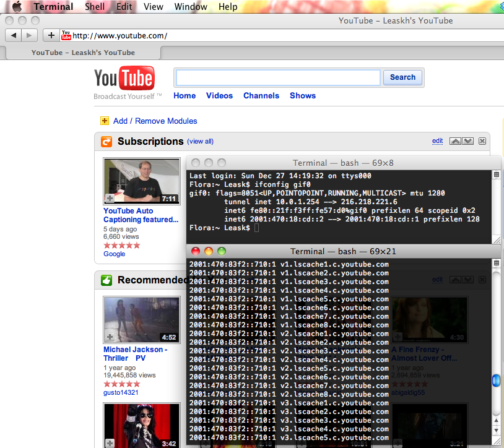This screenshot has width=504, height=448.
Task: Open YouTube Auto Captioning featured title link
Action: coord(141,215)
